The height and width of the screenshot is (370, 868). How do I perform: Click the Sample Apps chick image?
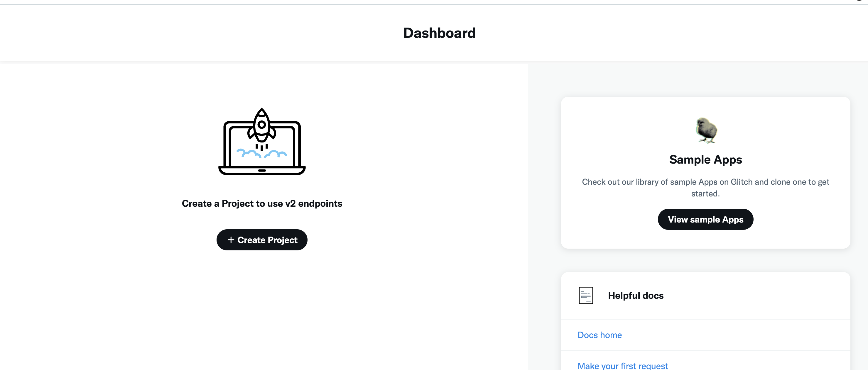(x=706, y=131)
